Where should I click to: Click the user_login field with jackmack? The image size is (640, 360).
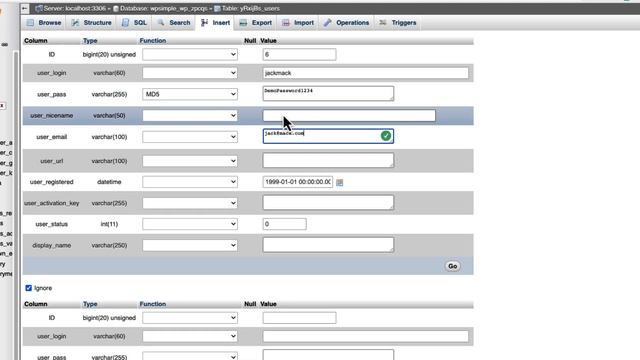366,73
